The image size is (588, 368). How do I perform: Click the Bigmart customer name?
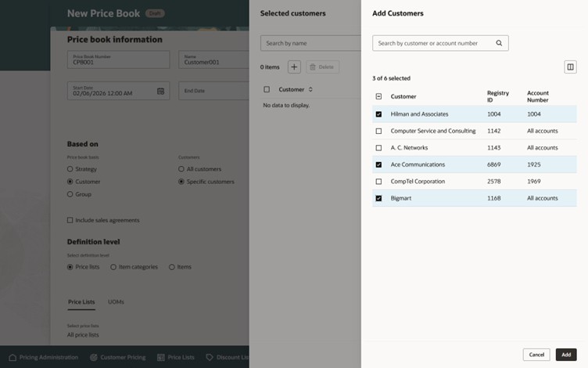point(401,198)
